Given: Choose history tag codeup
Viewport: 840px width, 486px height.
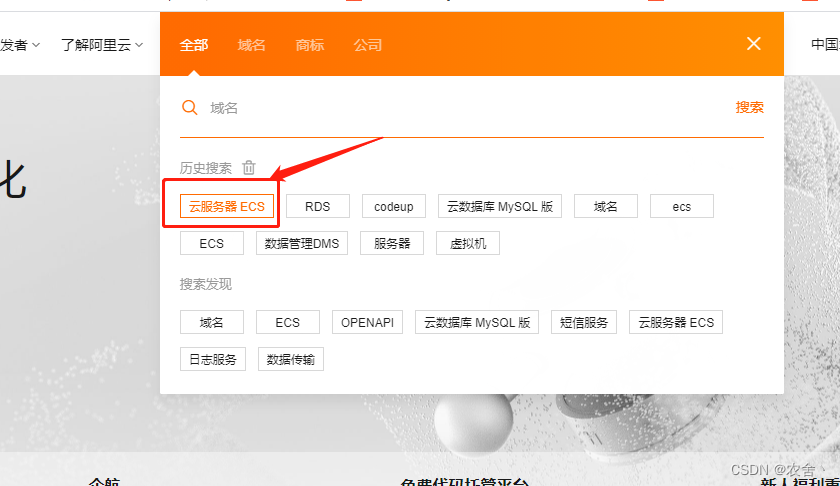Looking at the screenshot, I should pyautogui.click(x=394, y=206).
